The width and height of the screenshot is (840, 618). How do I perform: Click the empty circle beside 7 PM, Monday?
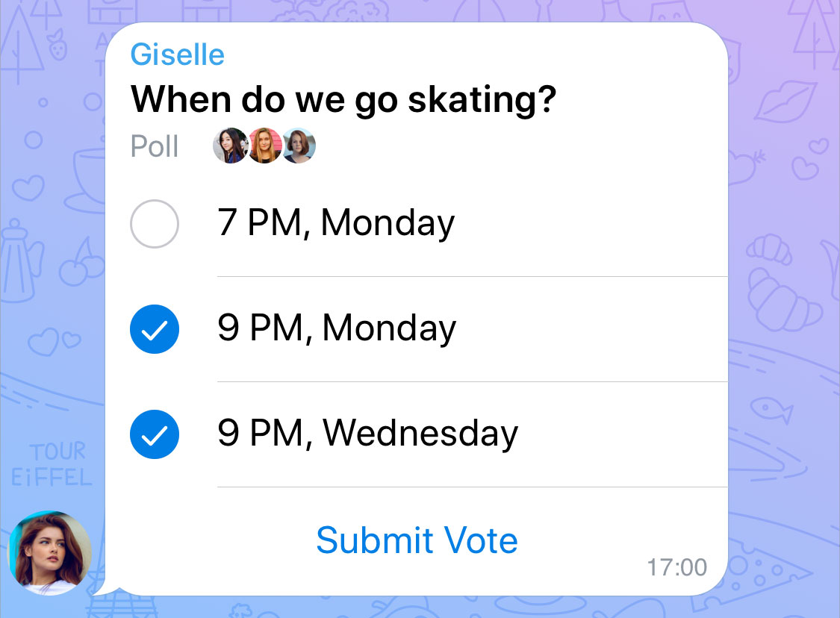click(x=155, y=223)
